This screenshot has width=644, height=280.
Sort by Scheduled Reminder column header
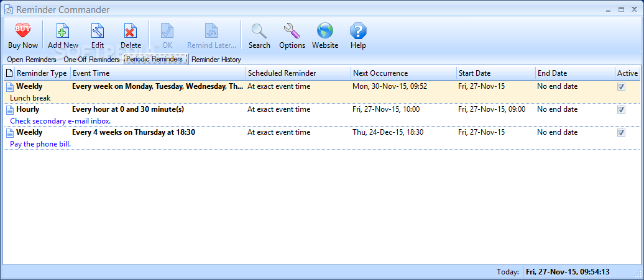298,73
